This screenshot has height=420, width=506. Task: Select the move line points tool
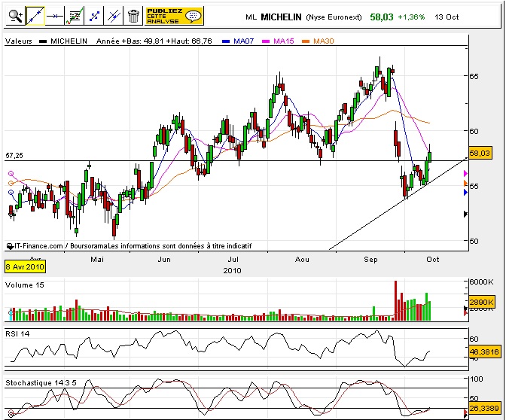click(x=94, y=16)
